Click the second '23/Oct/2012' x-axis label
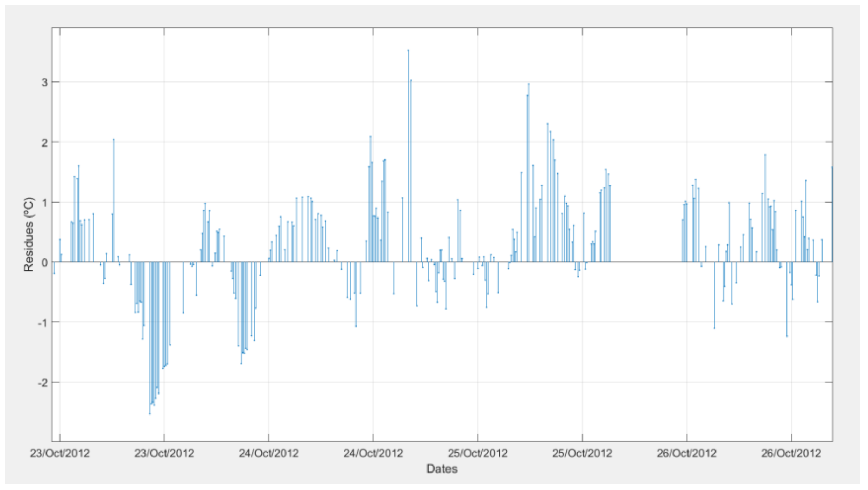 [x=164, y=453]
